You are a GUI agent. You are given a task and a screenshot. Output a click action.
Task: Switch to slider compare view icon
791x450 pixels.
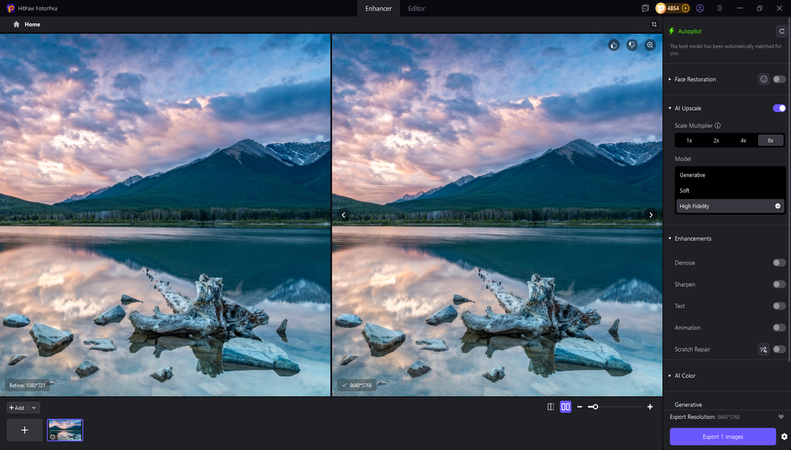[x=550, y=407]
